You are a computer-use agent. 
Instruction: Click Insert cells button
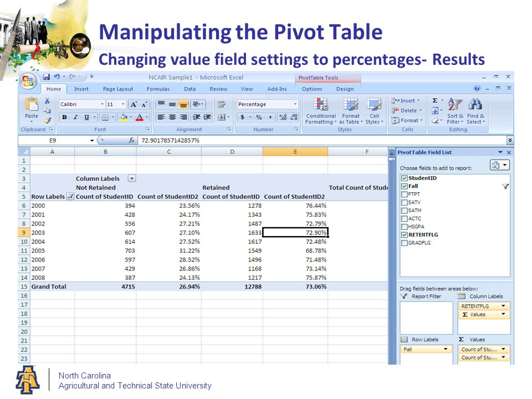(x=406, y=101)
